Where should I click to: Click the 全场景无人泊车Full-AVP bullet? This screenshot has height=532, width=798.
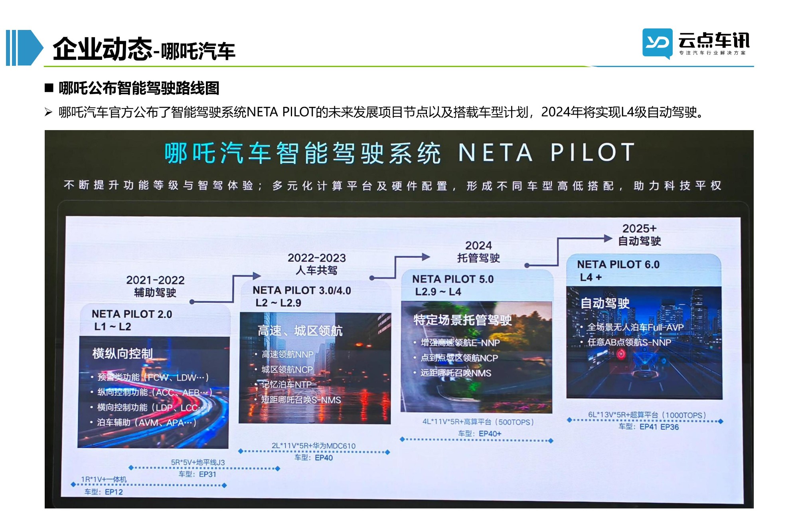[632, 327]
